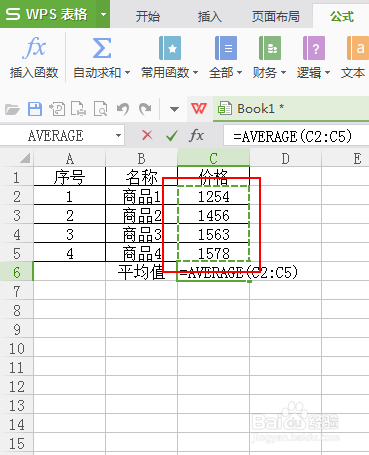Confirm formula with green checkmark
The width and height of the screenshot is (369, 455).
click(171, 135)
